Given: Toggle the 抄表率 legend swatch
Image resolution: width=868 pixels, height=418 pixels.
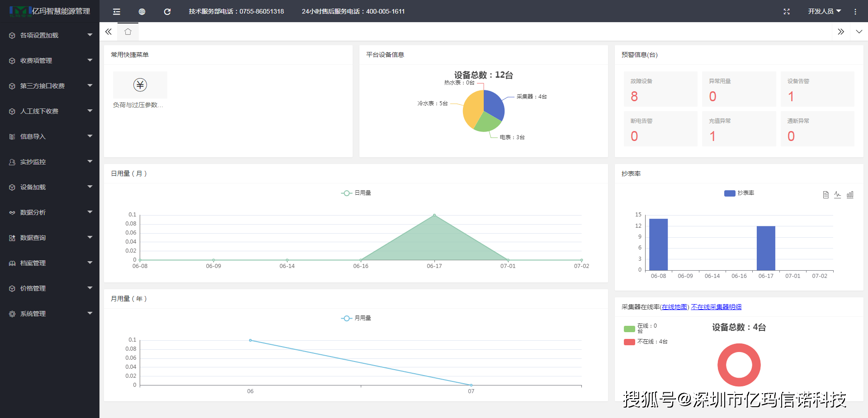Looking at the screenshot, I should [730, 193].
